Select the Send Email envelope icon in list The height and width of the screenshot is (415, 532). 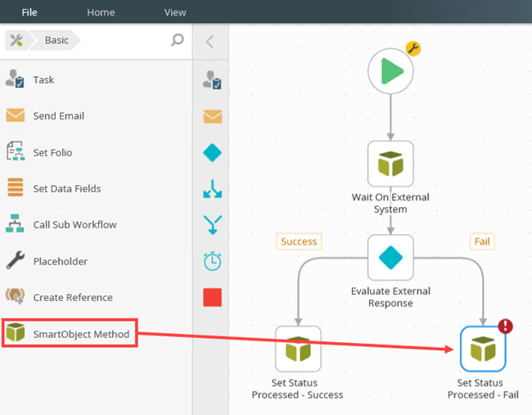point(16,115)
